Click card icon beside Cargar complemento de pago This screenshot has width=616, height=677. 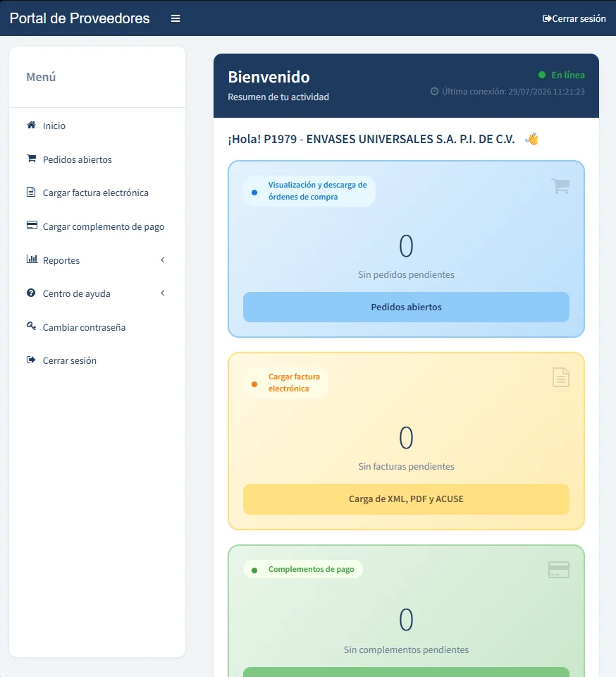click(x=32, y=226)
